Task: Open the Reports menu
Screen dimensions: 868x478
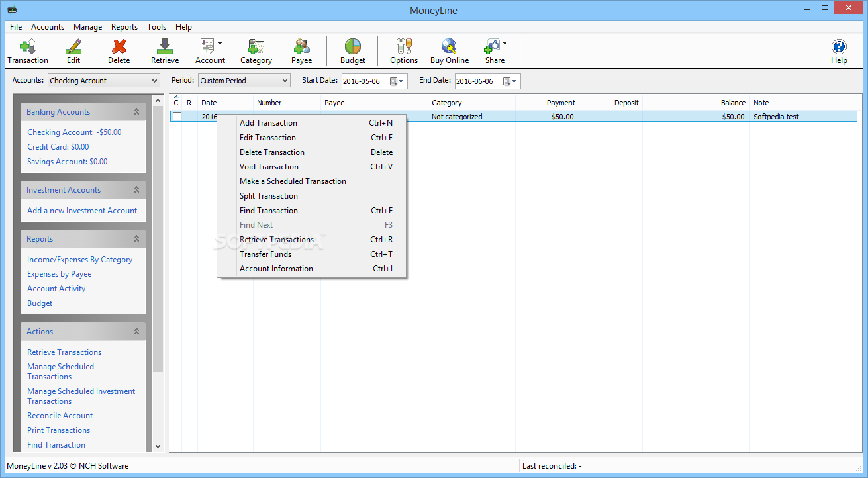Action: [x=124, y=27]
